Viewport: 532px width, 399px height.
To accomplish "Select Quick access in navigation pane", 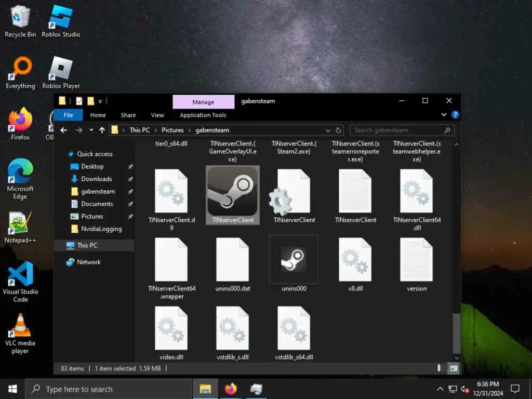I will (95, 154).
